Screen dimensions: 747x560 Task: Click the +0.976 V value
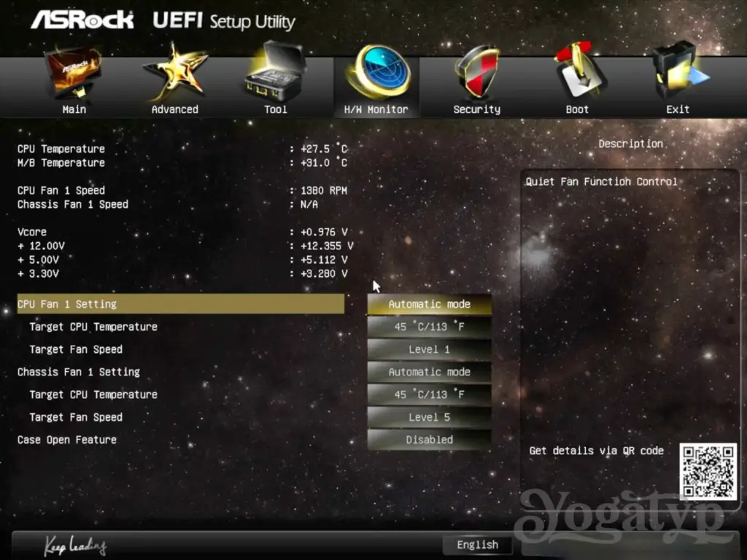324,232
